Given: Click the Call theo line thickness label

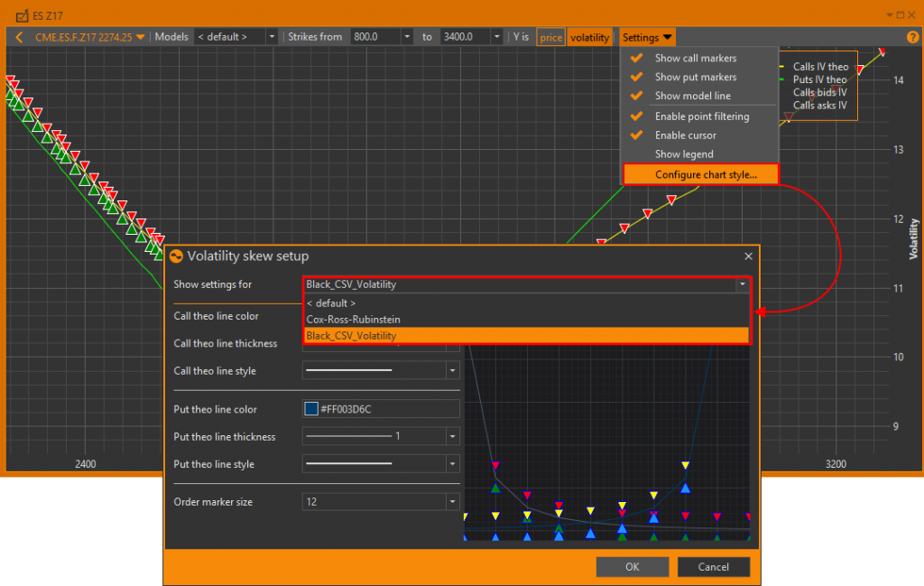Looking at the screenshot, I should (x=225, y=344).
